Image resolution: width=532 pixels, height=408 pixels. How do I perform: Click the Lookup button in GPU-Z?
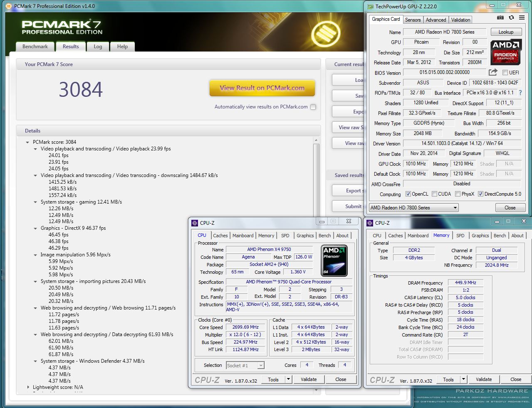click(506, 32)
